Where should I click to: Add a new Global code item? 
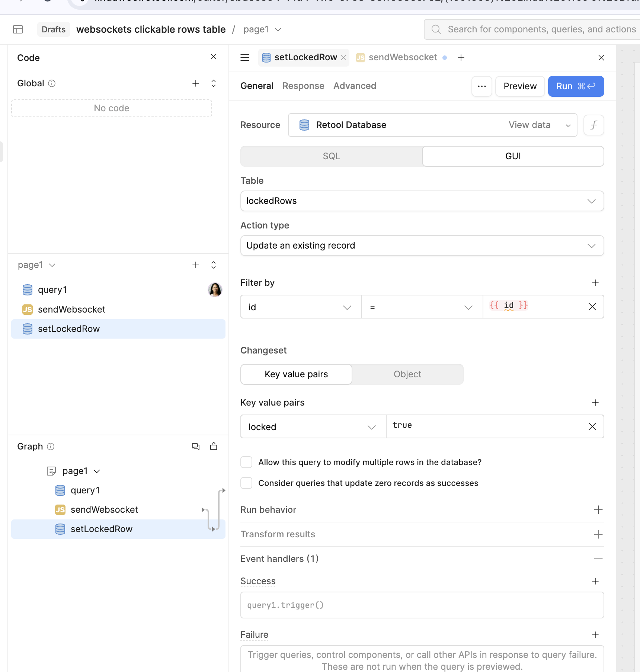196,83
